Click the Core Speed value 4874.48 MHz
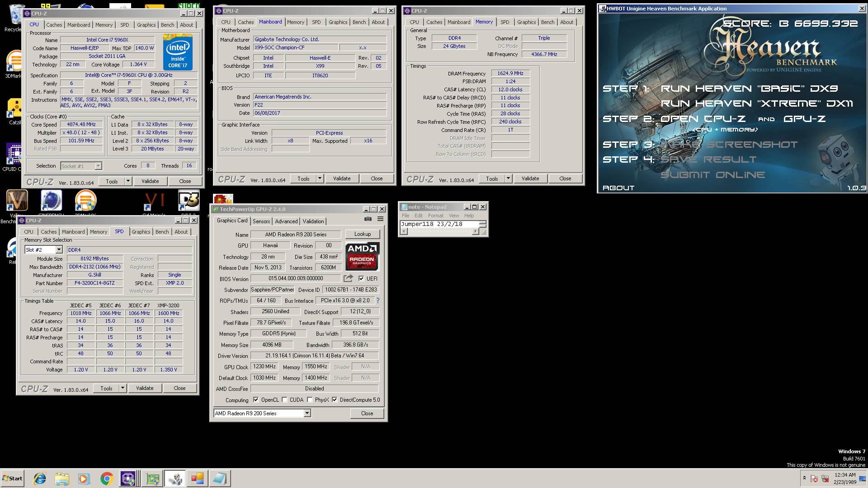The image size is (868, 488). [x=81, y=125]
